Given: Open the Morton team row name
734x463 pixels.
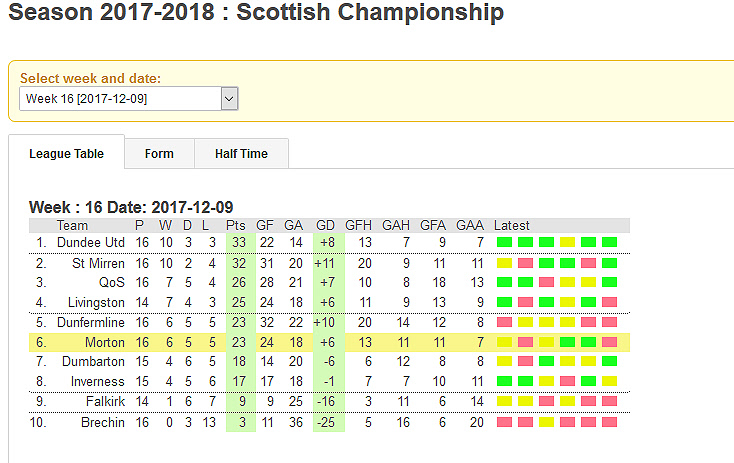Looking at the screenshot, I should click(x=105, y=342).
